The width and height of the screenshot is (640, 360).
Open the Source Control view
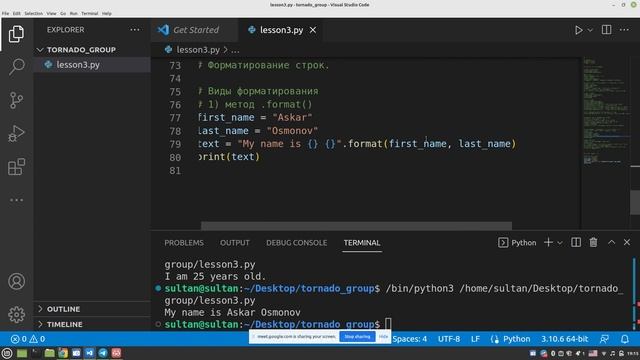[16, 100]
